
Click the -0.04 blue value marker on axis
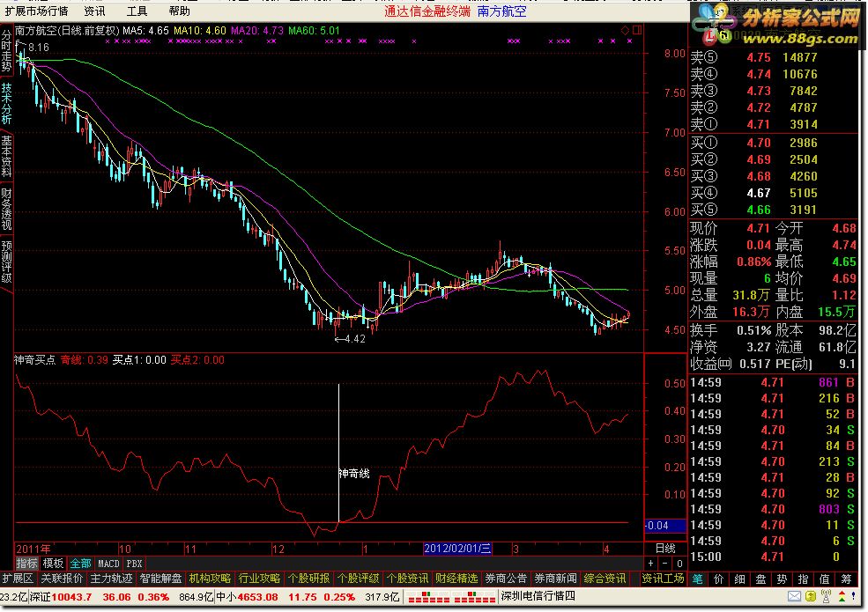point(665,525)
